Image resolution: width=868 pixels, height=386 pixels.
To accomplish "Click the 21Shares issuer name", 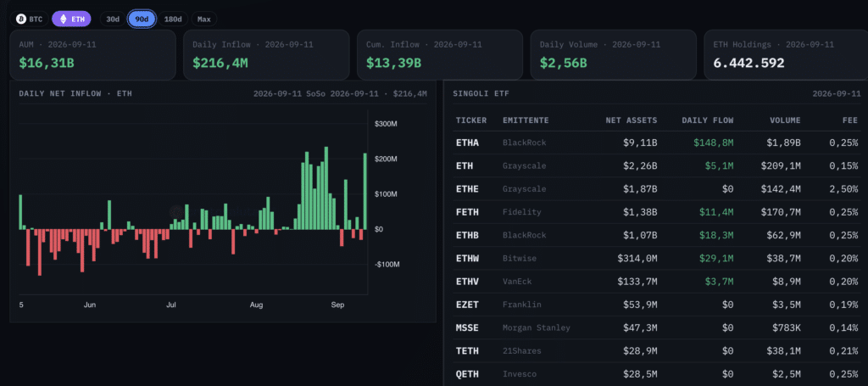I will [521, 351].
